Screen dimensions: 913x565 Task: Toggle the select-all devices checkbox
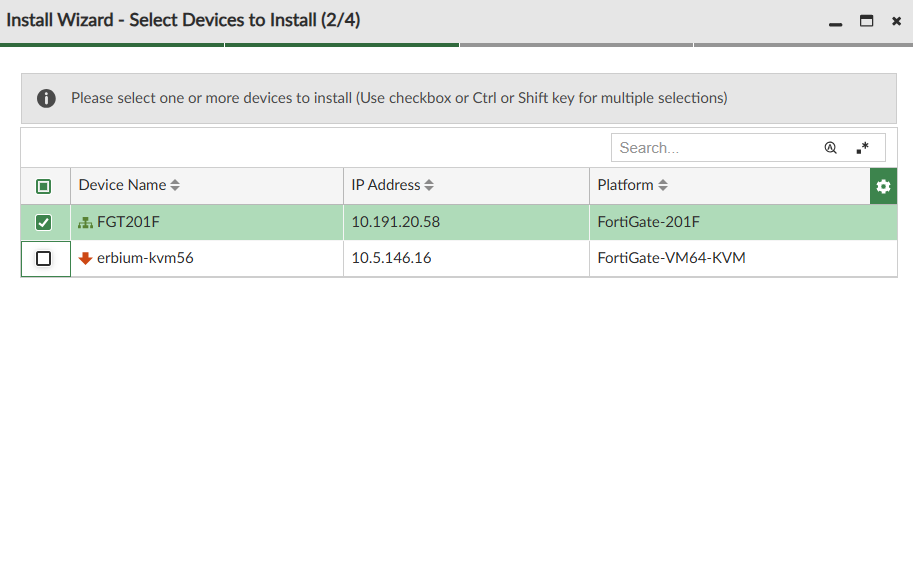pos(44,186)
